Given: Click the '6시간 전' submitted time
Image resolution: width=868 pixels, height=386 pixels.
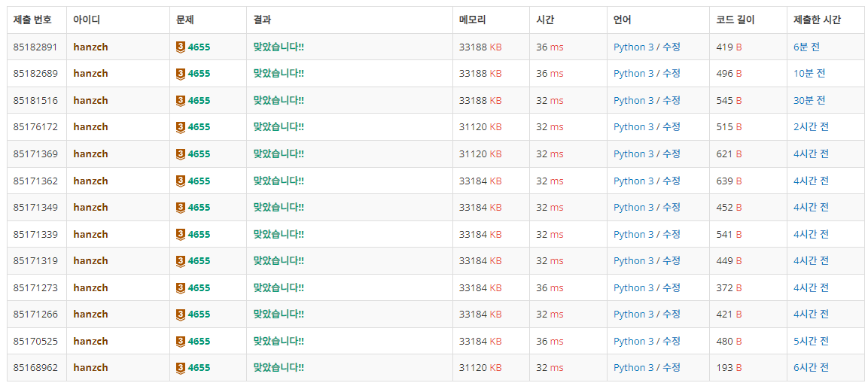Looking at the screenshot, I should 811,368.
